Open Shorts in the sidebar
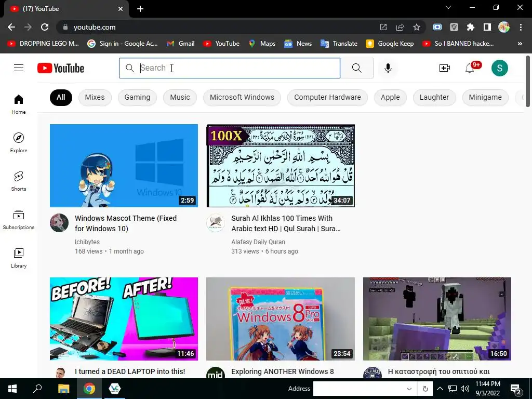This screenshot has height=399, width=532. 19,181
